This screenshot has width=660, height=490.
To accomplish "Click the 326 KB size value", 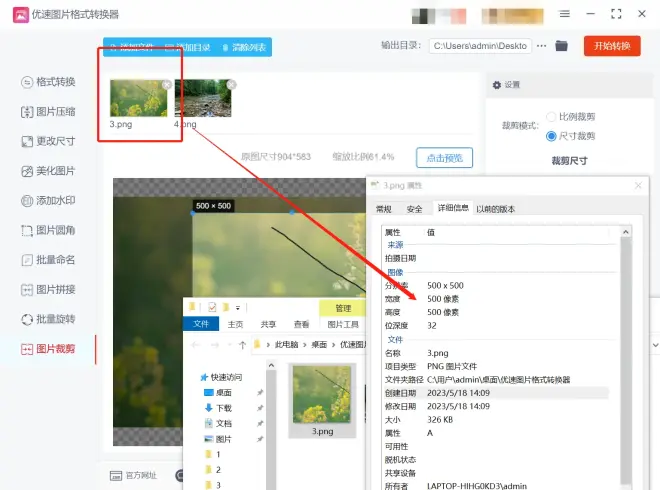I will click(440, 420).
